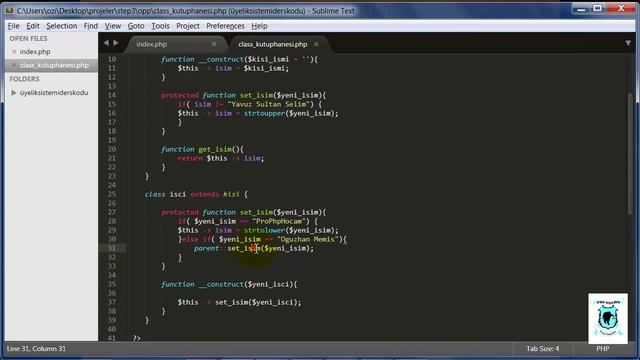This screenshot has width=640, height=360.
Task: Click the OPEN FILES sidebar heading
Action: (x=29, y=38)
